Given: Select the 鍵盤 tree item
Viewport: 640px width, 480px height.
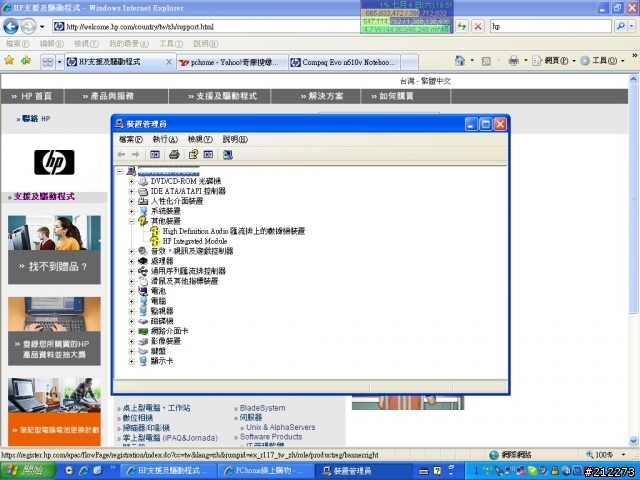Looking at the screenshot, I should (158, 351).
